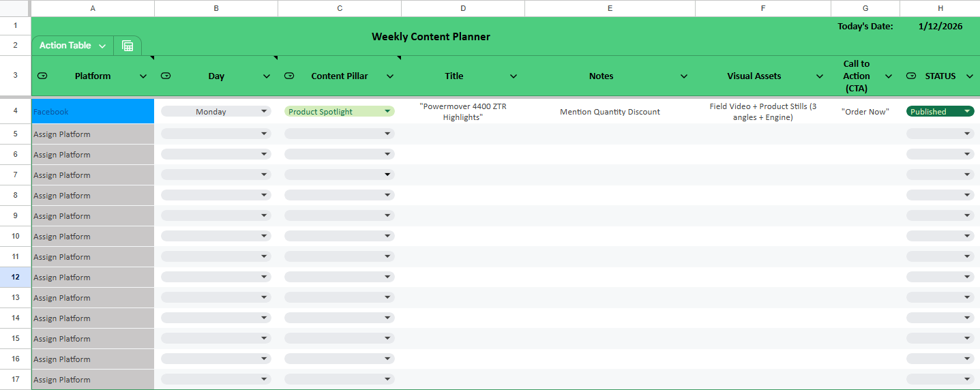Click the dropdown-type icon beside Platform header
This screenshot has height=390, width=980.
tap(42, 76)
